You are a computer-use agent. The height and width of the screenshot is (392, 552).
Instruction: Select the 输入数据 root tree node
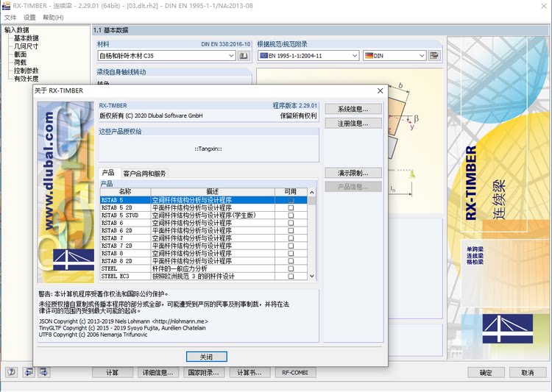pos(16,30)
